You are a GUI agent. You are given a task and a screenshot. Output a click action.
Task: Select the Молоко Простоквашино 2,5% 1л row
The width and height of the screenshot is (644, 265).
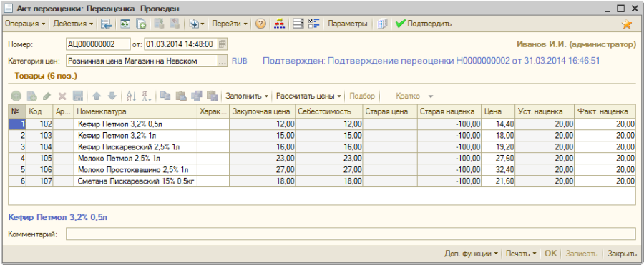322,169
